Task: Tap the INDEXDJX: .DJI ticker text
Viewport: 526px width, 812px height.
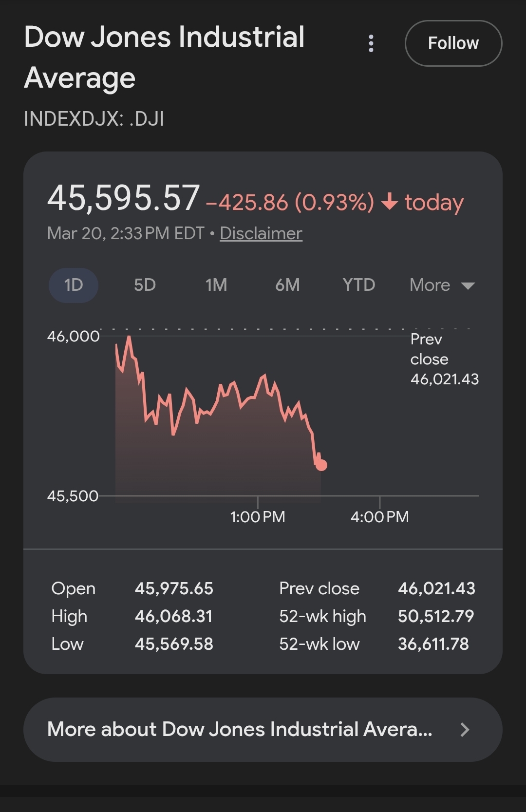Action: 94,119
